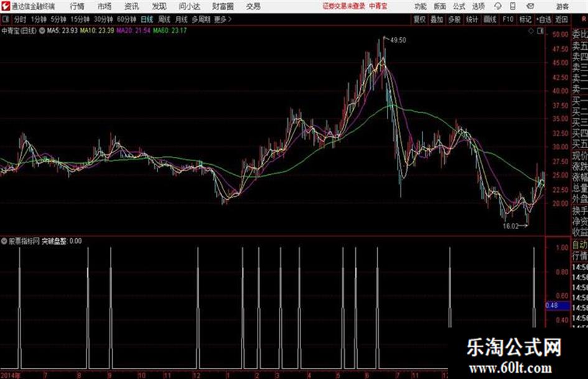Click the 复权 toolbar button
588x379 pixels.
419,19
